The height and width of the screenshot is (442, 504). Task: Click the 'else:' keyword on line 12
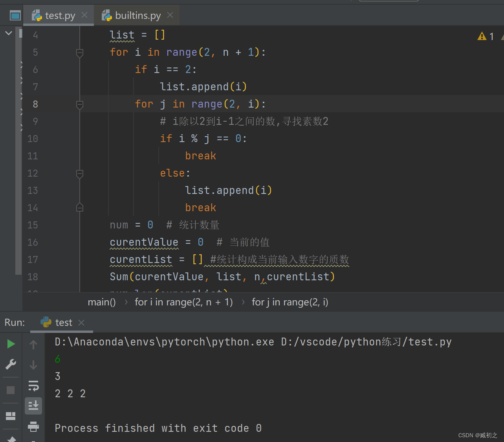pos(175,173)
